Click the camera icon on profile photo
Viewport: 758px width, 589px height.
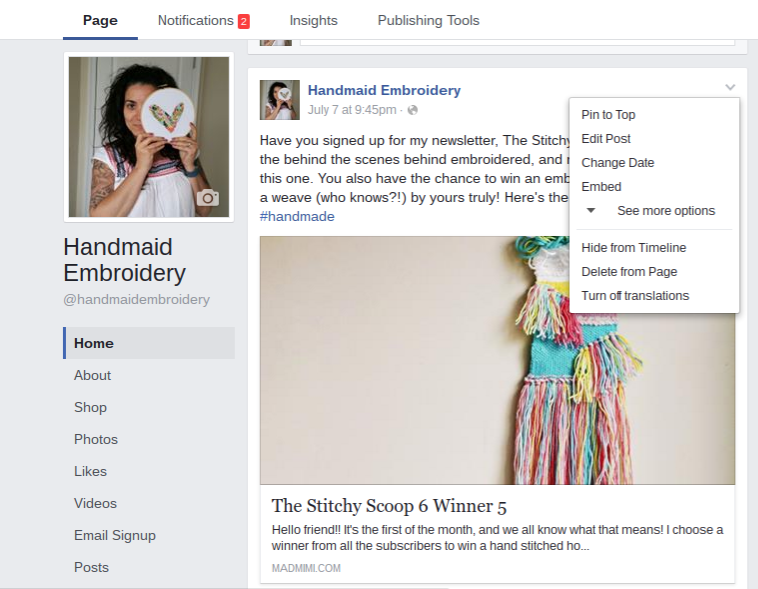click(208, 198)
